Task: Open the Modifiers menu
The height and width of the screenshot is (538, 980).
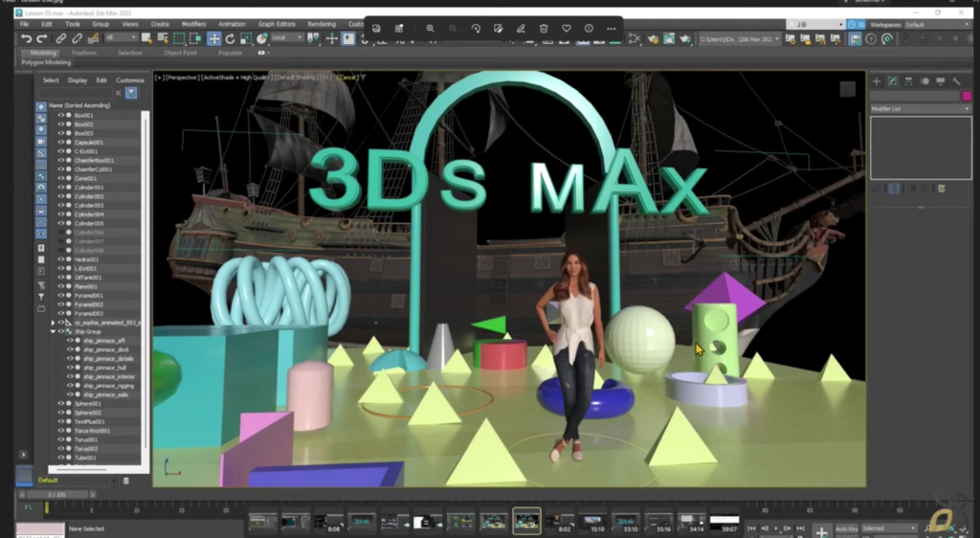Action: (x=193, y=24)
